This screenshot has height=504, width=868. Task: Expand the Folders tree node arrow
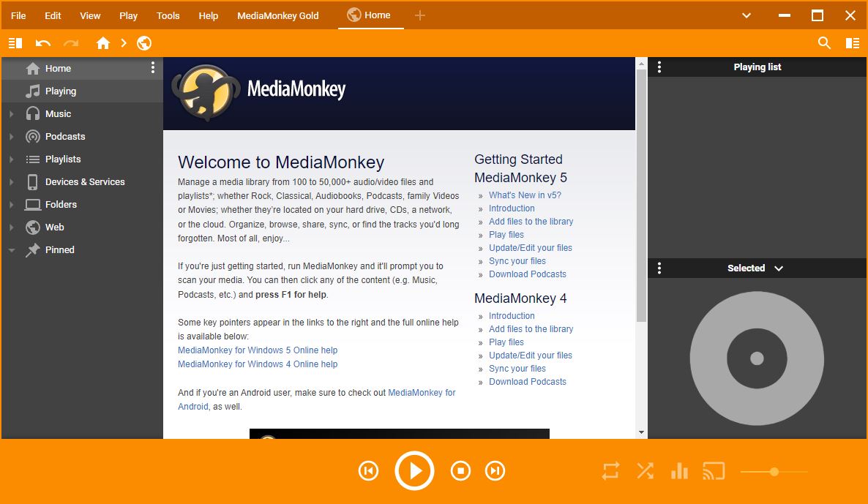(11, 205)
